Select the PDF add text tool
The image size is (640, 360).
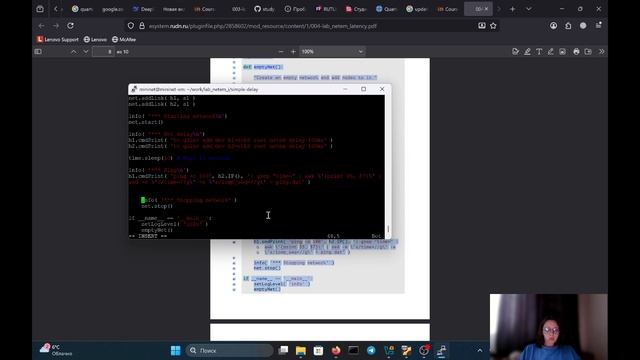[x=539, y=52]
